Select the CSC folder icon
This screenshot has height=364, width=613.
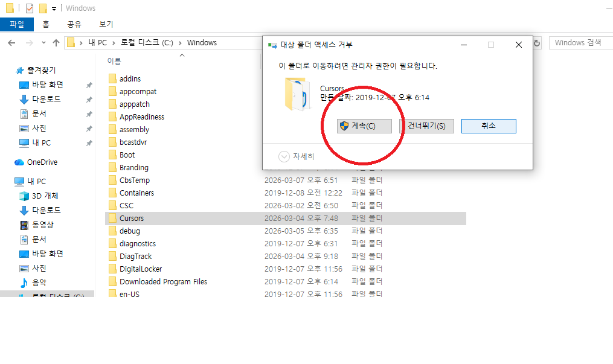112,205
